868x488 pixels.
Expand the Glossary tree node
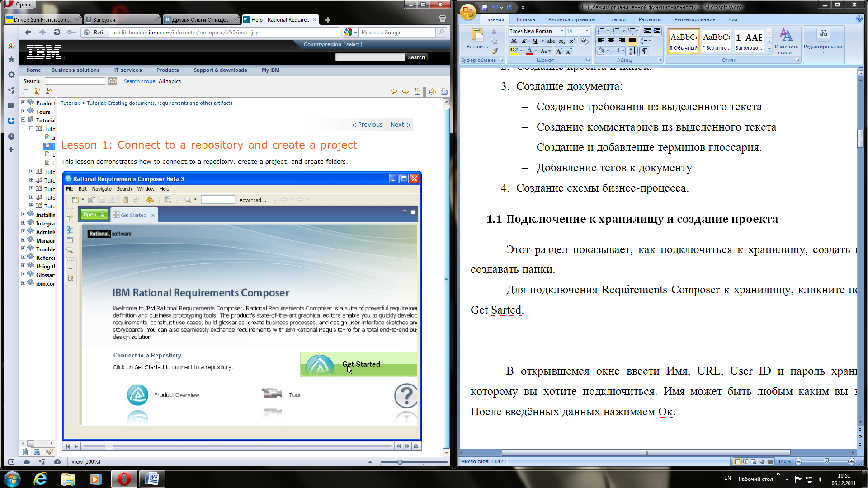pos(23,274)
